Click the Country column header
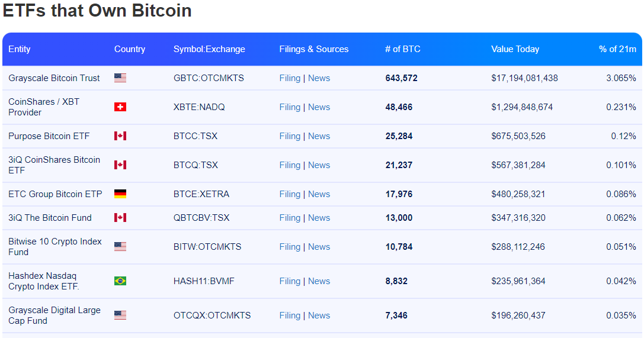644x338 pixels. (130, 49)
